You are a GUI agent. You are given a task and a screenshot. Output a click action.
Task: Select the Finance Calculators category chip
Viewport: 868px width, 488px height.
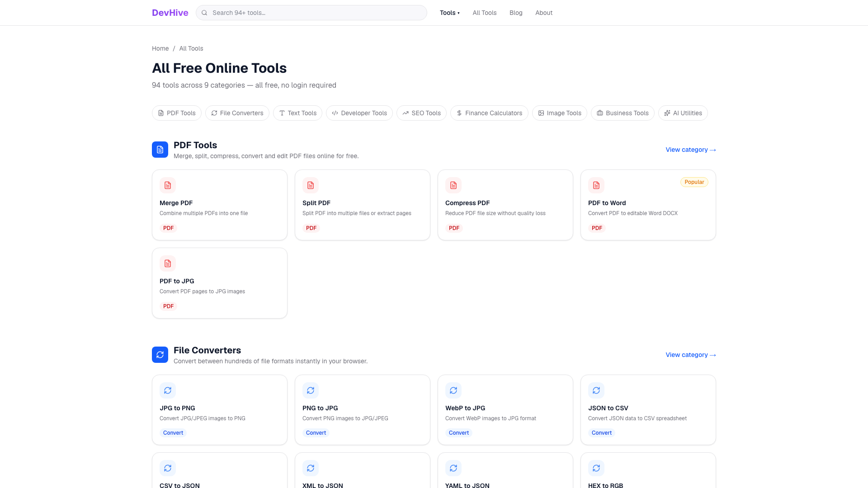(489, 113)
